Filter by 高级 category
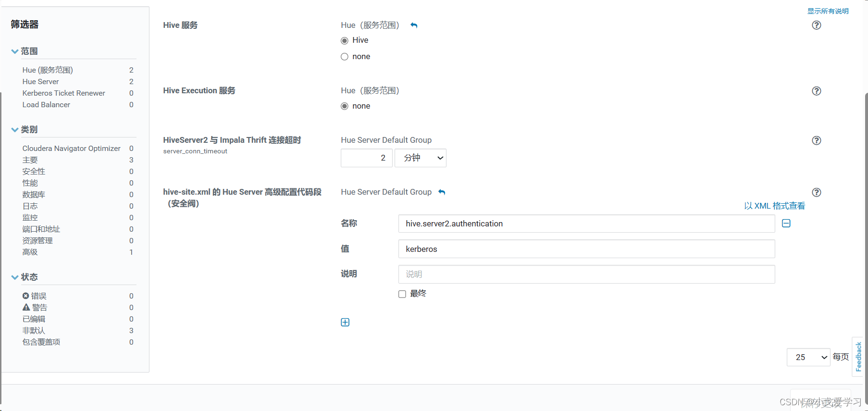 point(30,252)
